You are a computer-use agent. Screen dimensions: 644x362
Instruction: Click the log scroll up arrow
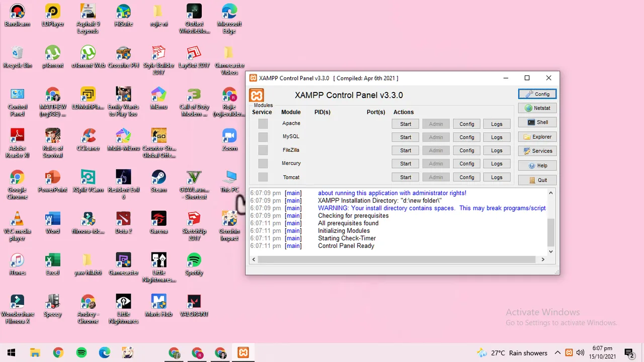pos(551,193)
